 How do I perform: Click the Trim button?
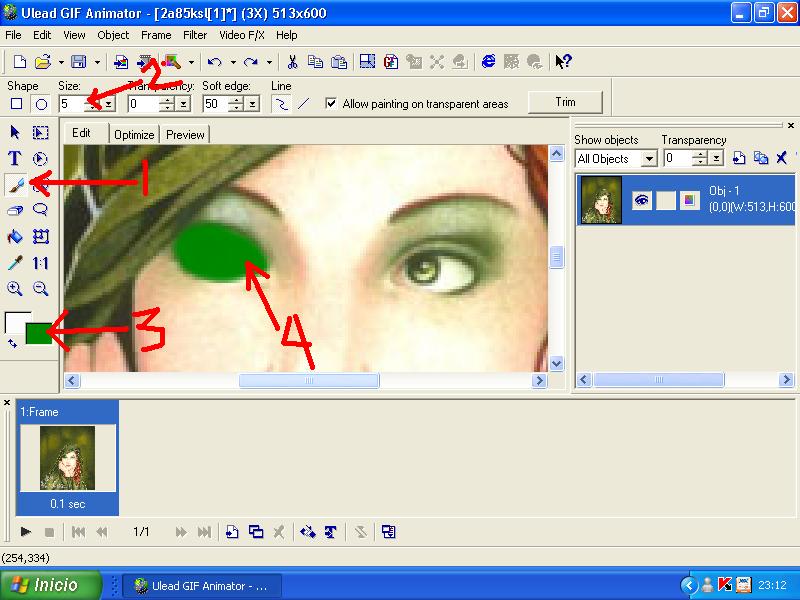pos(565,102)
